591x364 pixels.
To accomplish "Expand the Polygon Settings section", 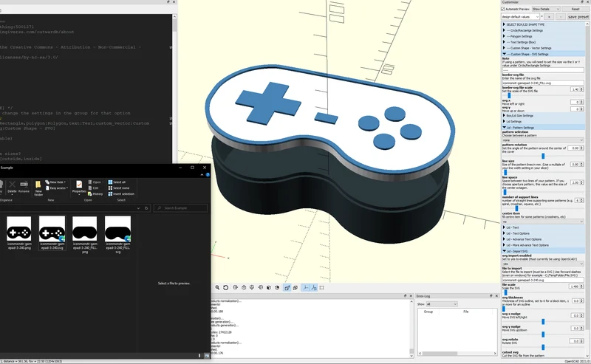I will pyautogui.click(x=543, y=37).
